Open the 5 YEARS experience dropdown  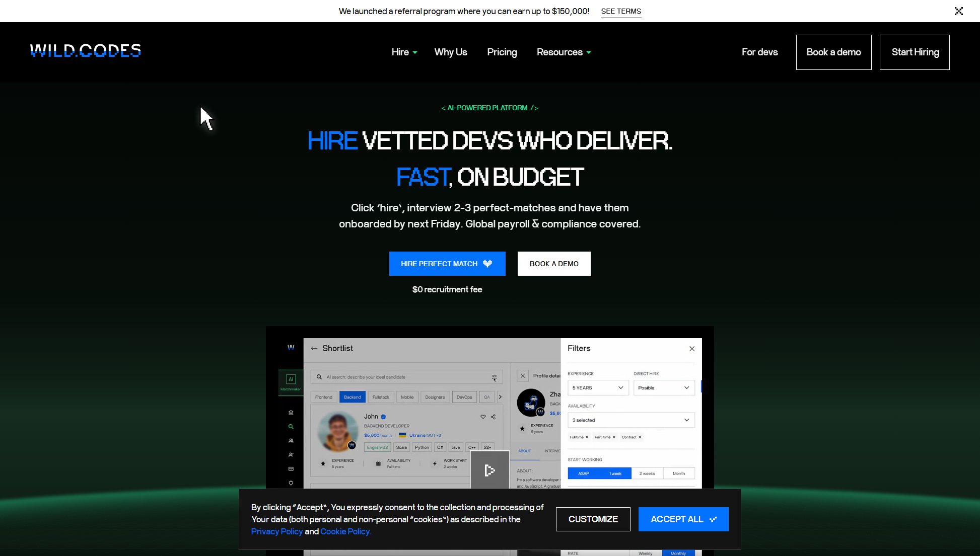597,388
